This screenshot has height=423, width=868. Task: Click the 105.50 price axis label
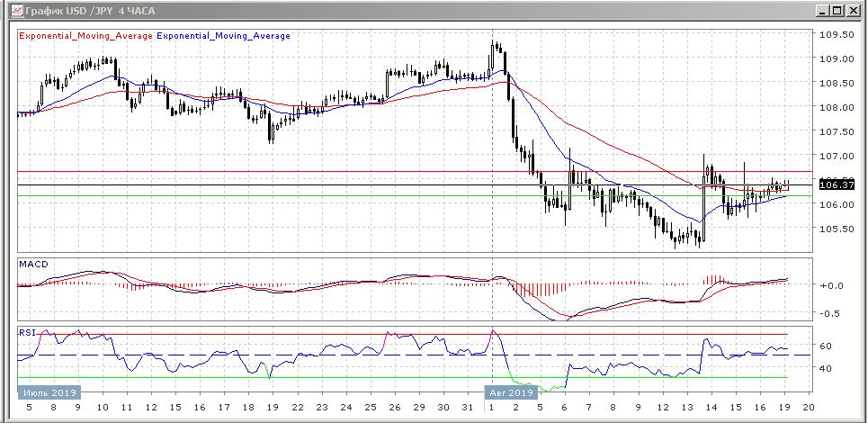(837, 229)
